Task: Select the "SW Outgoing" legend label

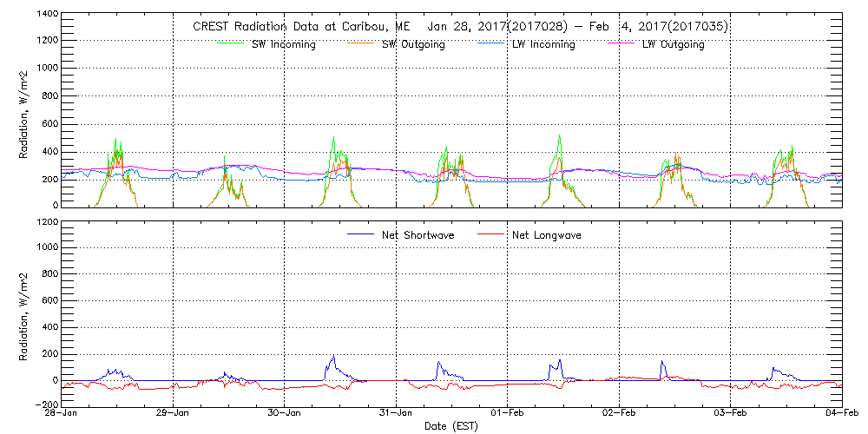Action: pyautogui.click(x=413, y=44)
